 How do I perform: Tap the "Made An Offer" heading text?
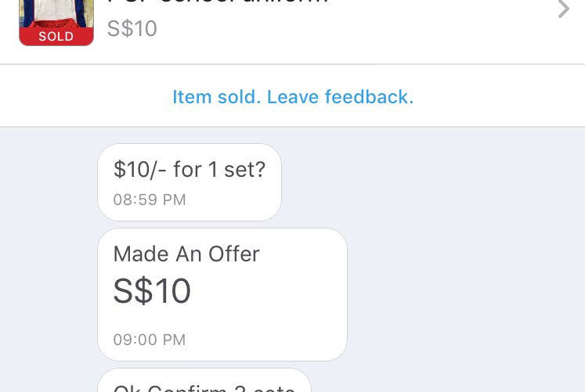coord(186,254)
